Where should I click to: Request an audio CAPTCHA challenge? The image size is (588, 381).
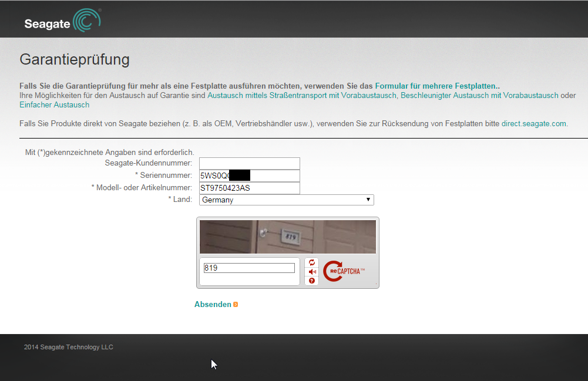pyautogui.click(x=311, y=272)
